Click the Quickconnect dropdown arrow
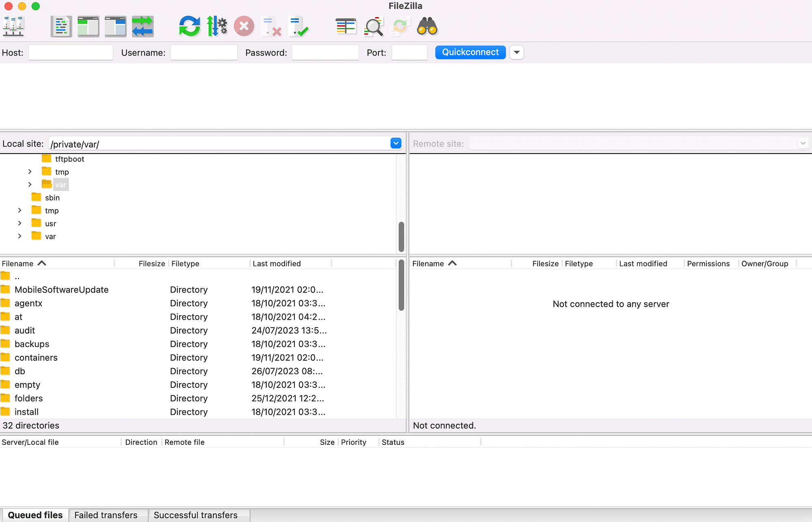 (516, 52)
